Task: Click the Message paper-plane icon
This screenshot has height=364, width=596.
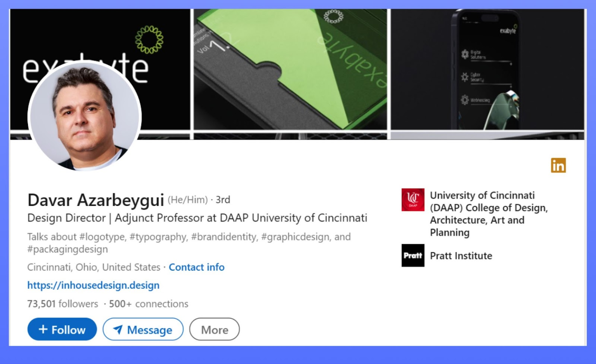Action: pos(118,330)
